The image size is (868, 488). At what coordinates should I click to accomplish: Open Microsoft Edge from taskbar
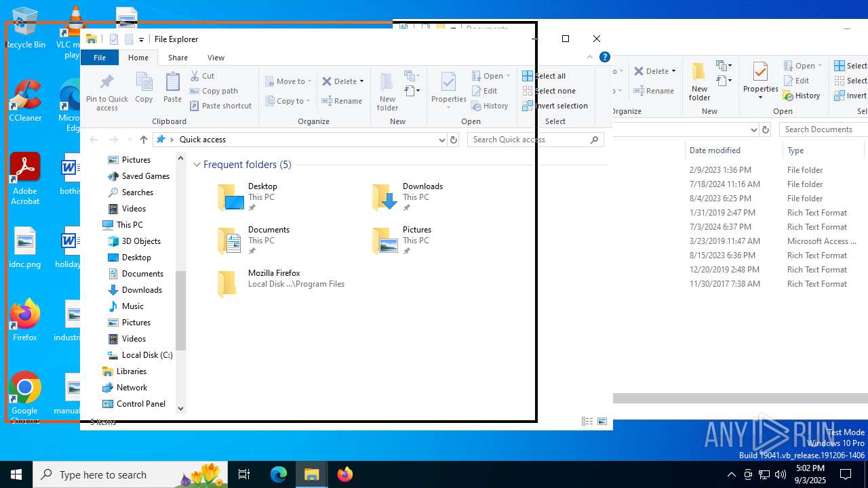coord(279,474)
